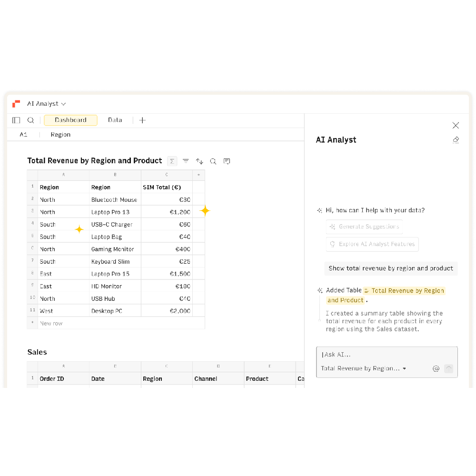
Task: Click the eraser clear chat icon
Action: 456,139
